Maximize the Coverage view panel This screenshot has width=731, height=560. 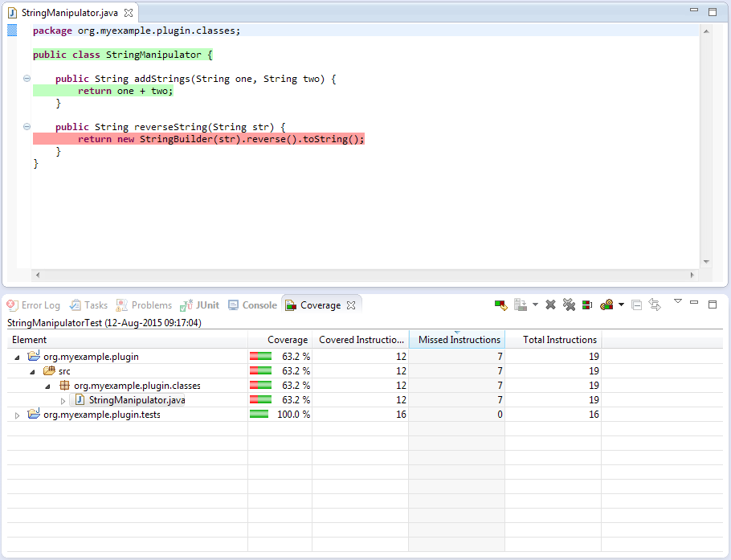[713, 305]
